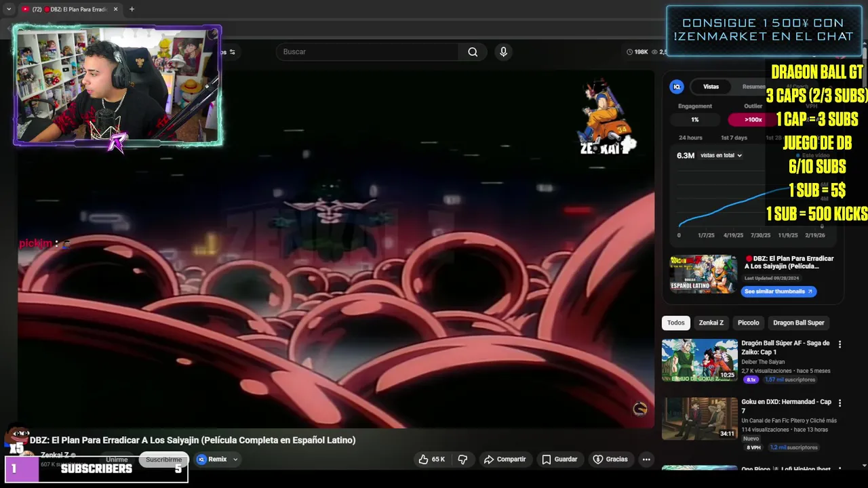The width and height of the screenshot is (868, 488).
Task: Expand the Remix dropdown arrow
Action: [x=235, y=459]
